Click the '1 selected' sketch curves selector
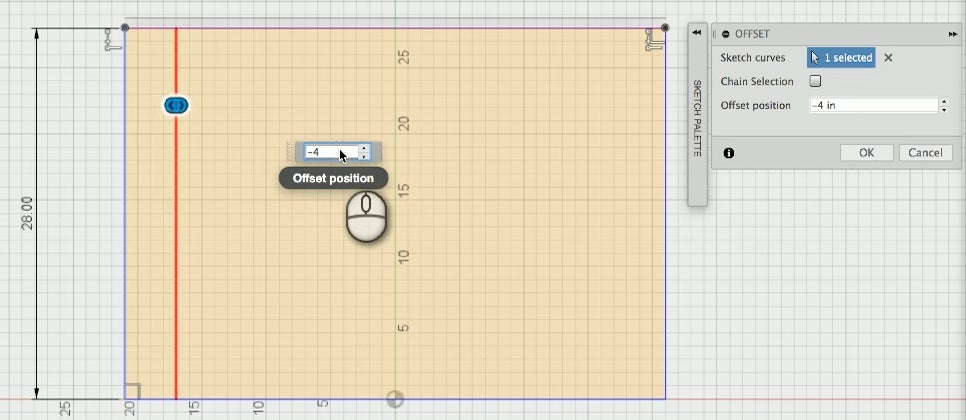The image size is (966, 420). point(841,57)
